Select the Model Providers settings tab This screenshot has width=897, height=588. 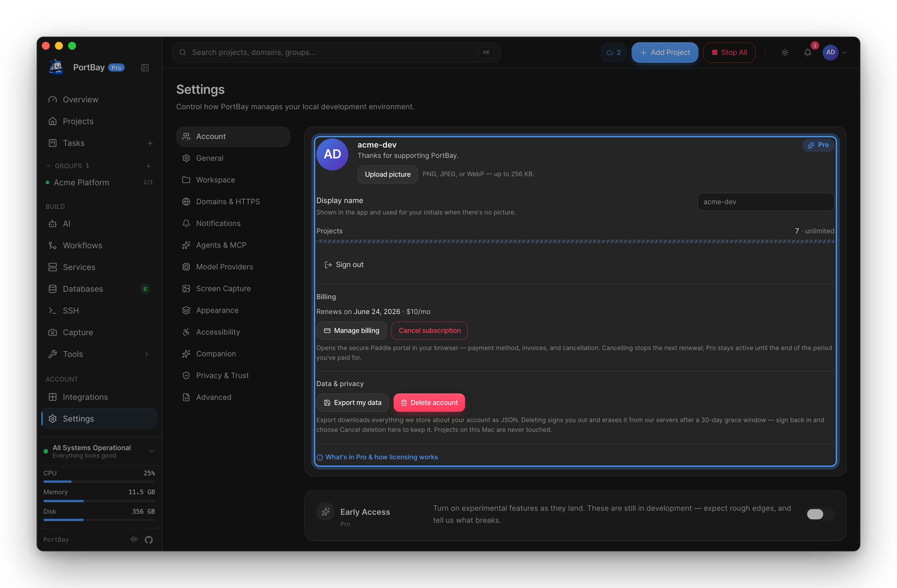coord(233,267)
